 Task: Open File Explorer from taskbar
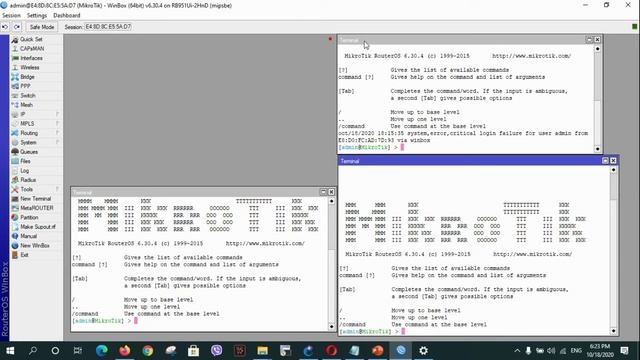262,351
